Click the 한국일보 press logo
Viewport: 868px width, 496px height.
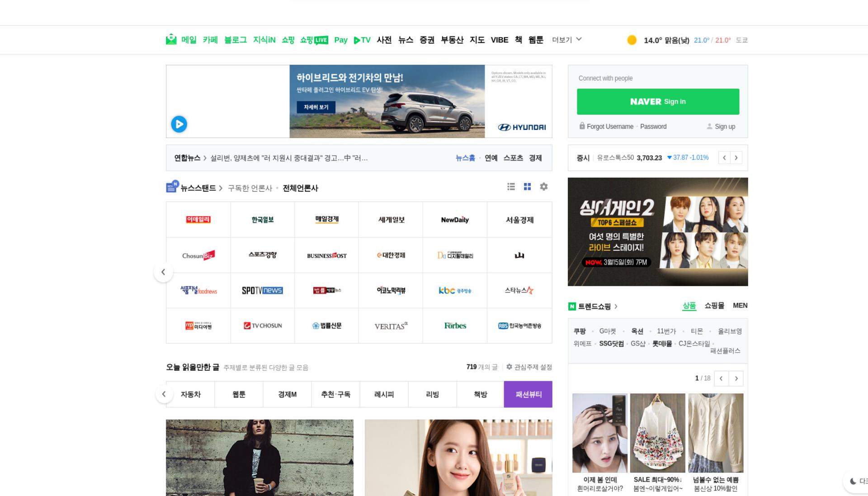pyautogui.click(x=262, y=220)
